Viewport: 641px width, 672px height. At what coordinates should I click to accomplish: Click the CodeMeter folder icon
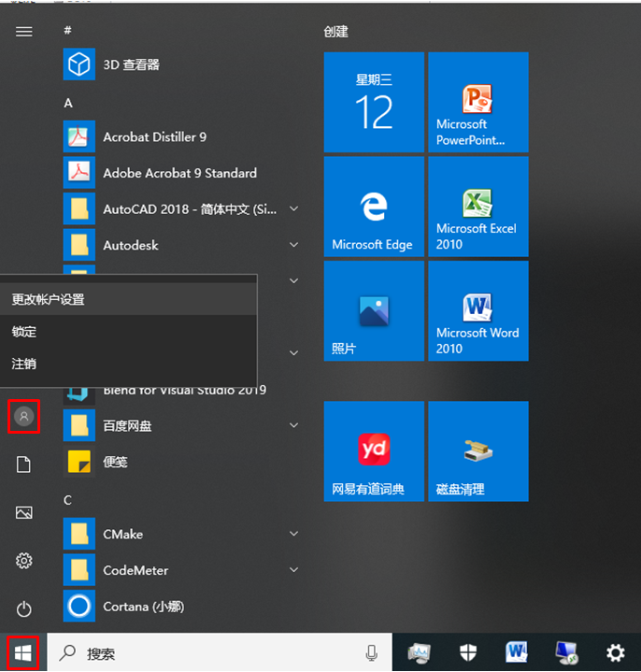79,570
